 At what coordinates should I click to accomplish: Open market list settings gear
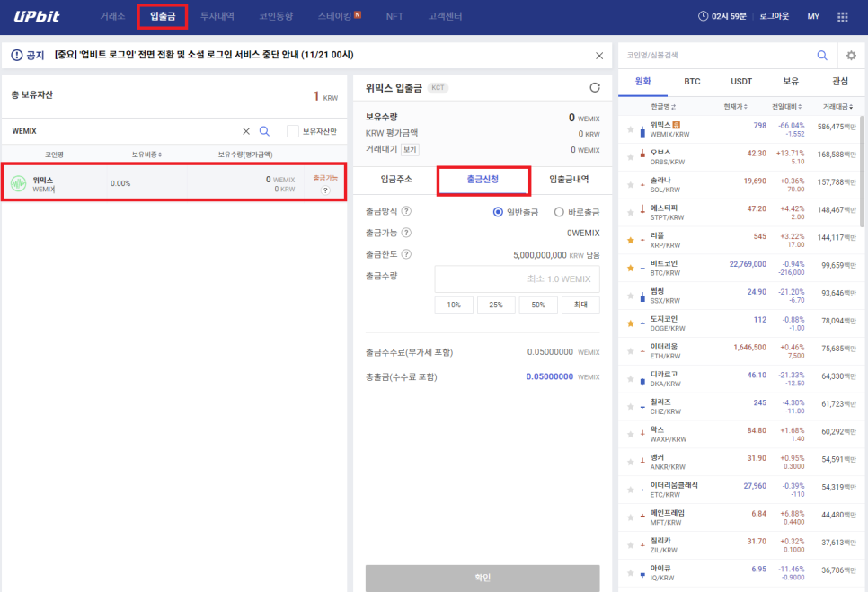852,56
